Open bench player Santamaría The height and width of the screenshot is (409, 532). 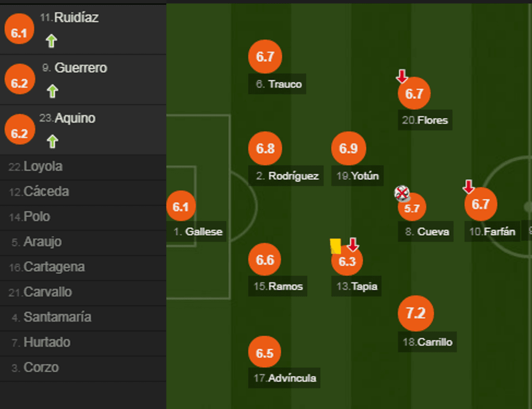click(57, 317)
